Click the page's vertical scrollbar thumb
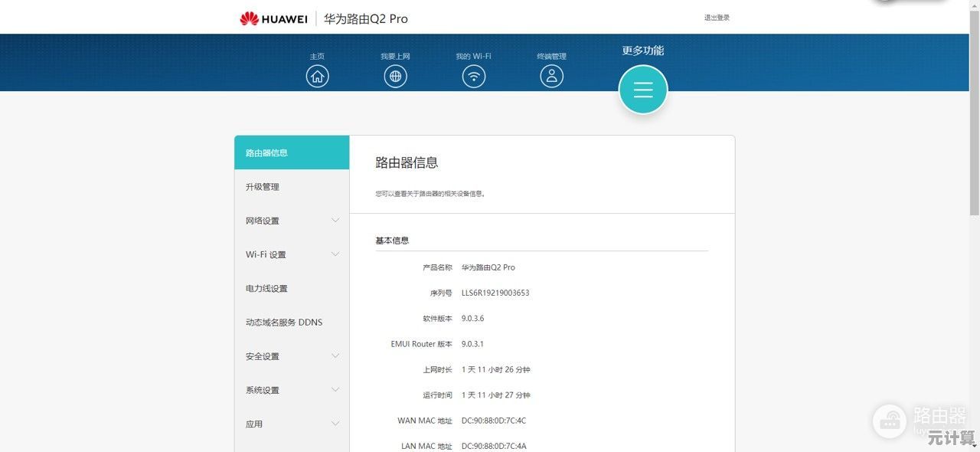 (975, 115)
